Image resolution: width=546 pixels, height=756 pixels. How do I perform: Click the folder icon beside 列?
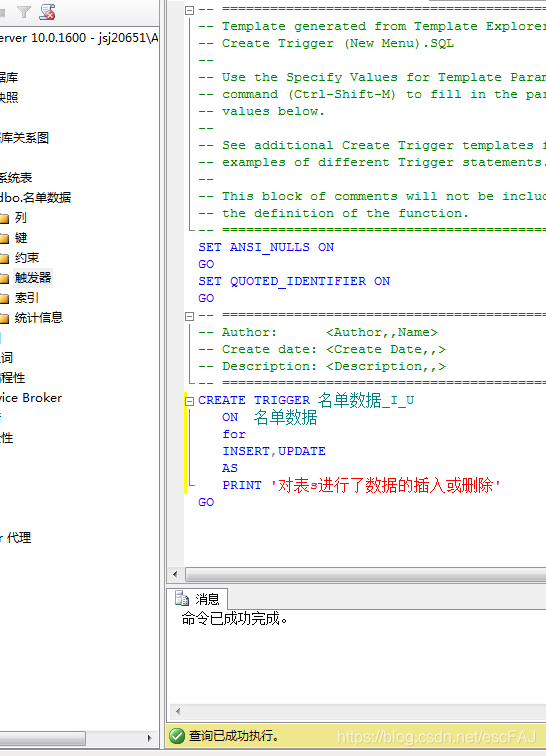pos(4,219)
